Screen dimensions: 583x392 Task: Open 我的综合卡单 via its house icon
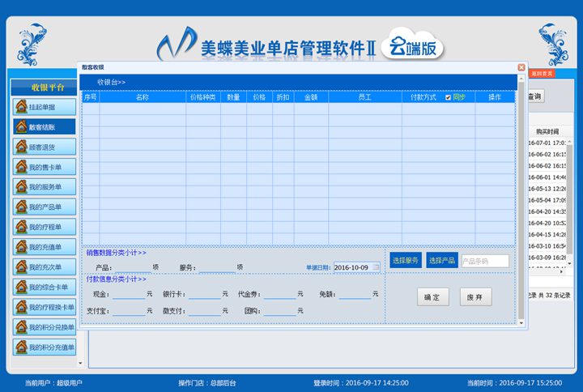click(x=21, y=288)
